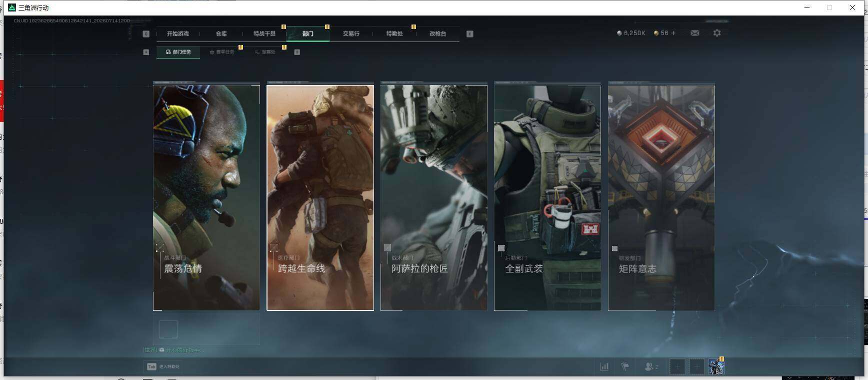This screenshot has height=380, width=868.
Task: Open the mail envelope icon
Action: point(695,33)
